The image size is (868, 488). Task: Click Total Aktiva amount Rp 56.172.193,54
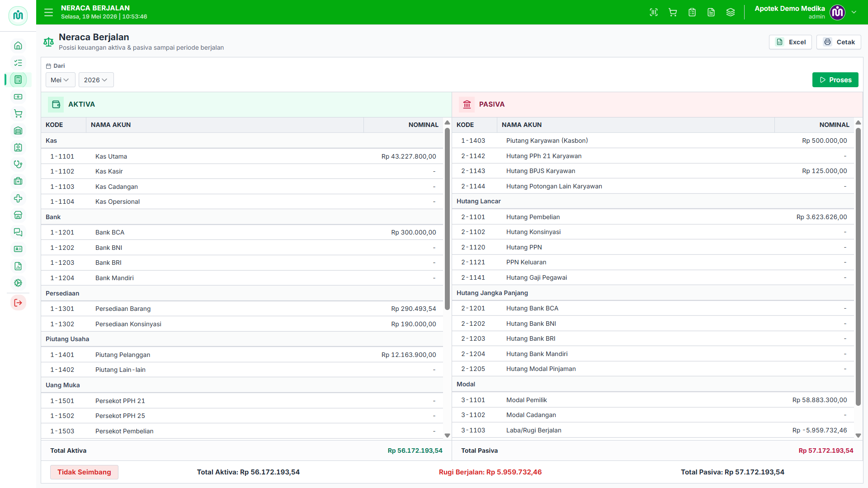[415, 450]
